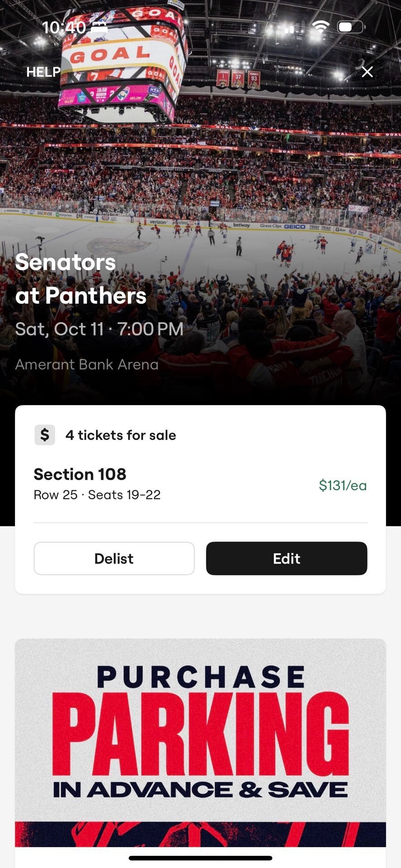Tap the home indicator bar
This screenshot has height=868, width=401.
click(x=200, y=858)
